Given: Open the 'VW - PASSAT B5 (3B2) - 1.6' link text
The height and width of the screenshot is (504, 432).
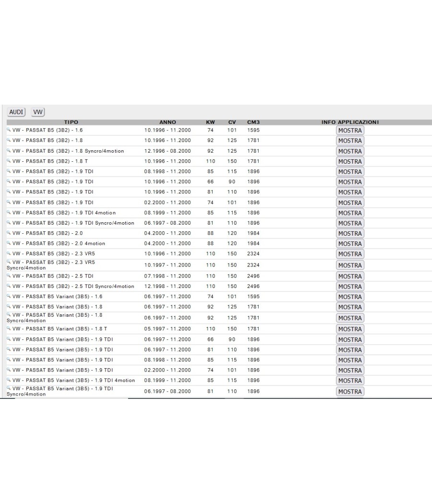Looking at the screenshot, I should [48, 130].
